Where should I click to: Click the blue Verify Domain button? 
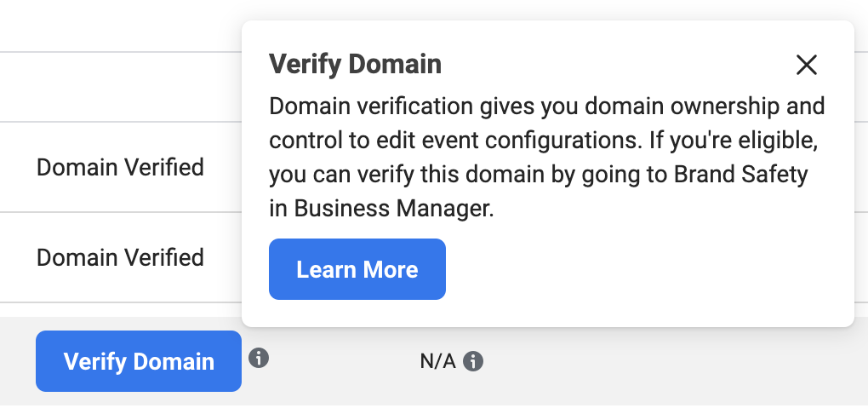tap(139, 361)
